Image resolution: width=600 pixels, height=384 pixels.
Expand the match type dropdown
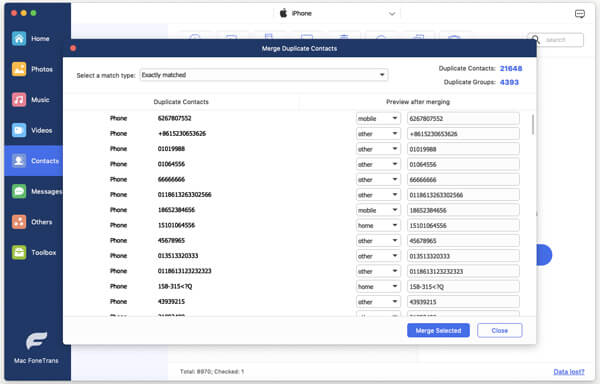pos(264,75)
